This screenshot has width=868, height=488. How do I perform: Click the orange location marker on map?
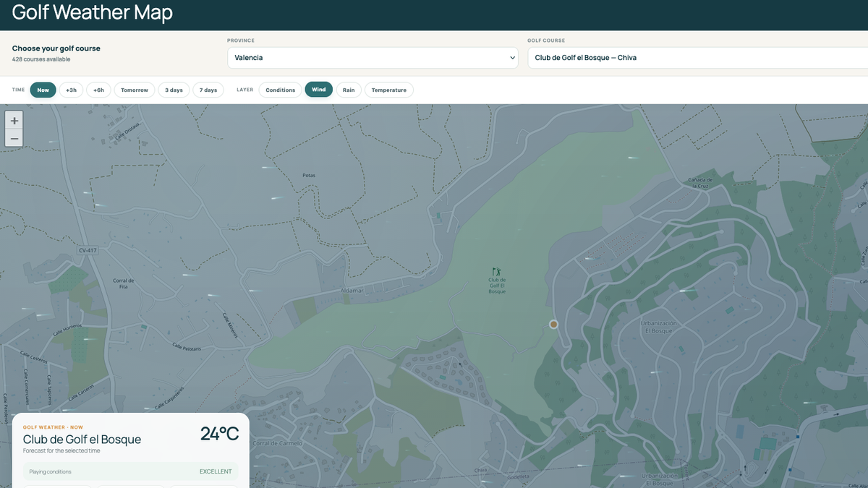point(553,325)
